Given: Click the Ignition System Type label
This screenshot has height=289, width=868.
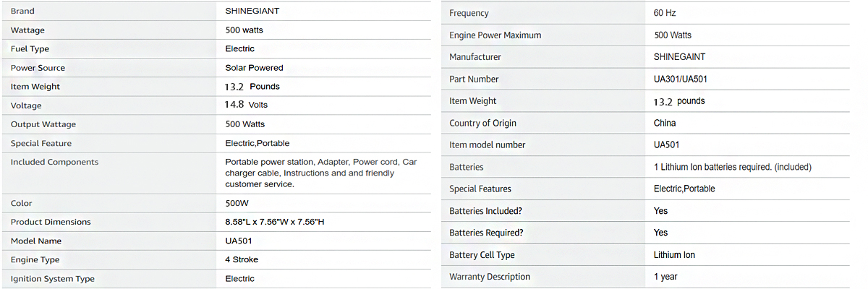Looking at the screenshot, I should [x=52, y=279].
